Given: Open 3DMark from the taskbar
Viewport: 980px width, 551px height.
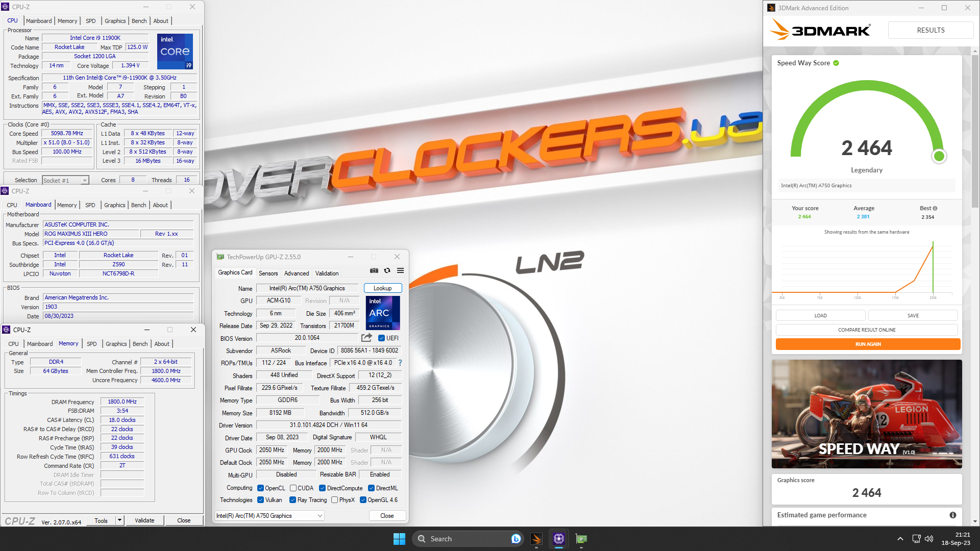Looking at the screenshot, I should click(536, 539).
